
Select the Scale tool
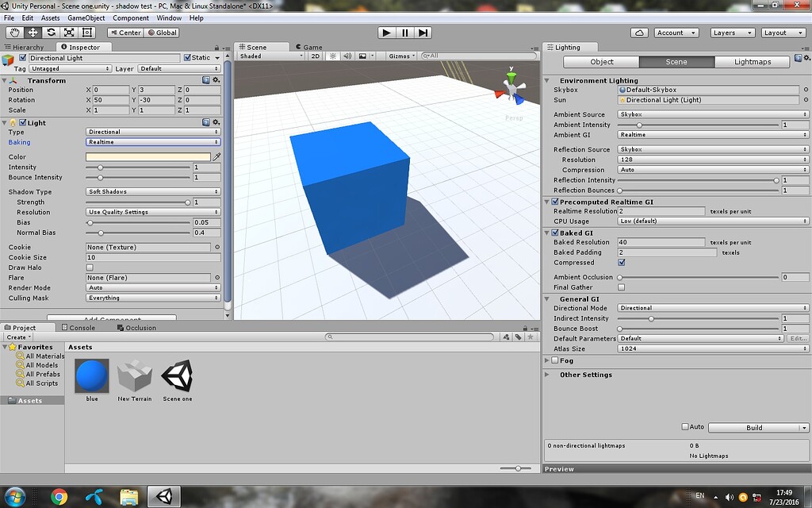(67, 33)
